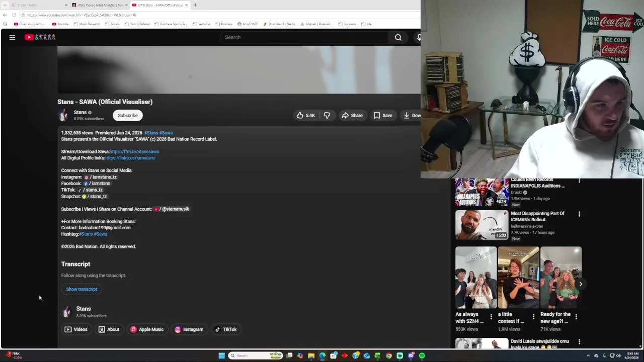This screenshot has width=644, height=362.
Task: Subscribe to the Stans channel
Action: pos(128,115)
